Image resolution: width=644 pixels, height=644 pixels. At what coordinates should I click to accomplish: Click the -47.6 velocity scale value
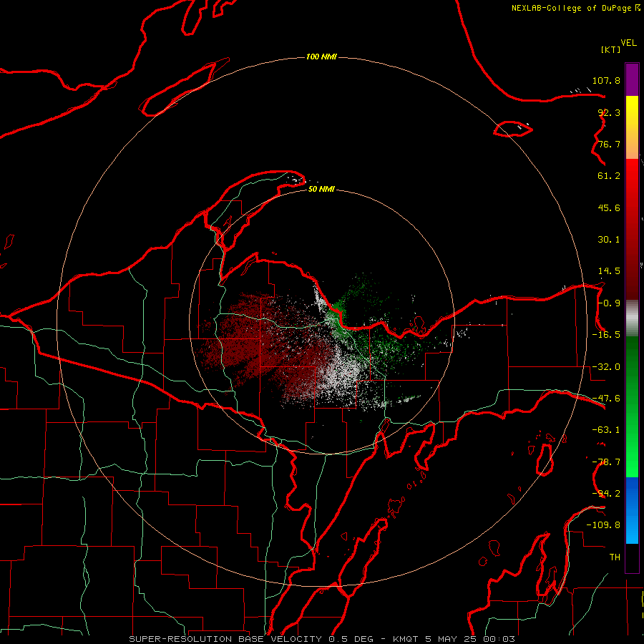[x=606, y=399]
